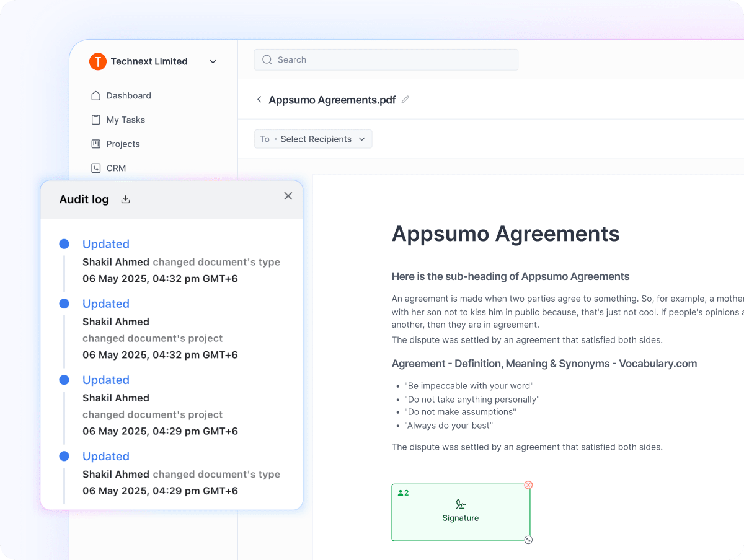Go to Projects in sidebar
Image resolution: width=744 pixels, height=560 pixels.
pyautogui.click(x=123, y=144)
